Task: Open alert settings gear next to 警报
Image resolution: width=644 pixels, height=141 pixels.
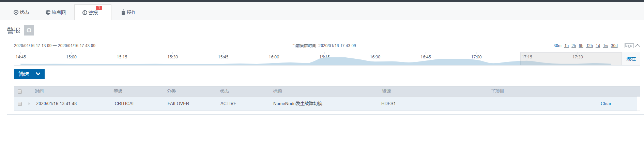Action: pyautogui.click(x=29, y=30)
